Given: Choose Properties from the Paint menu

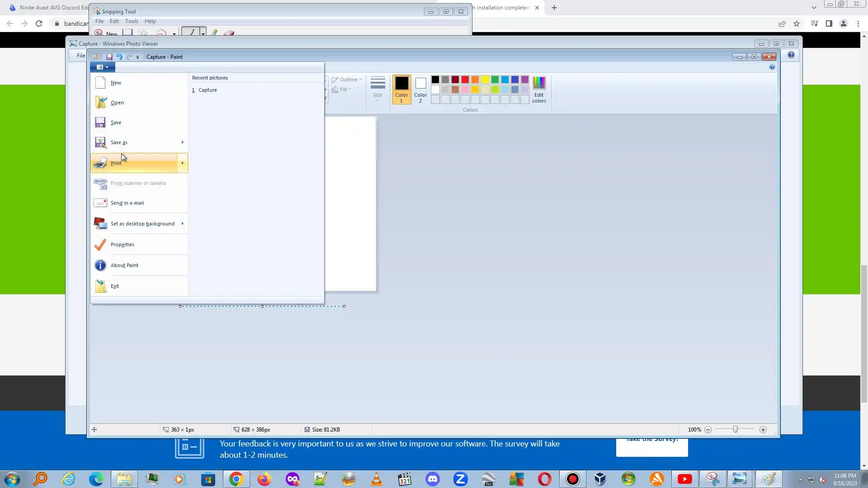Looking at the screenshot, I should (x=122, y=244).
